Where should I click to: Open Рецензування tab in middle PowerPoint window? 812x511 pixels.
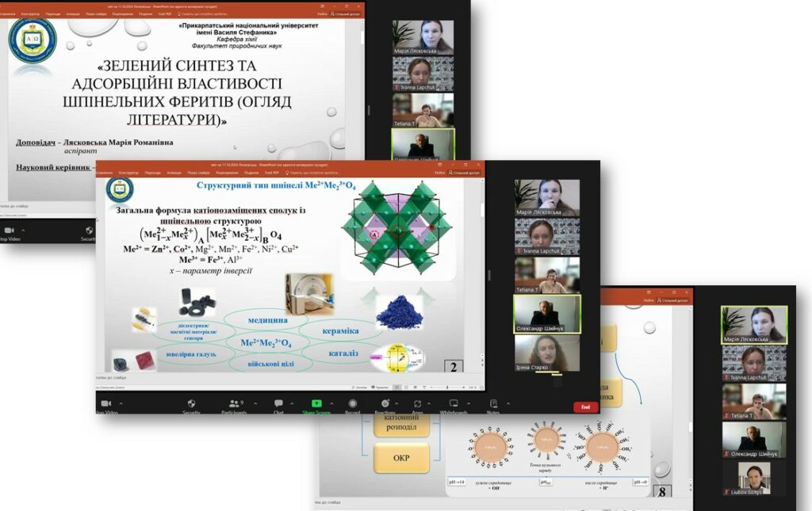tap(225, 172)
